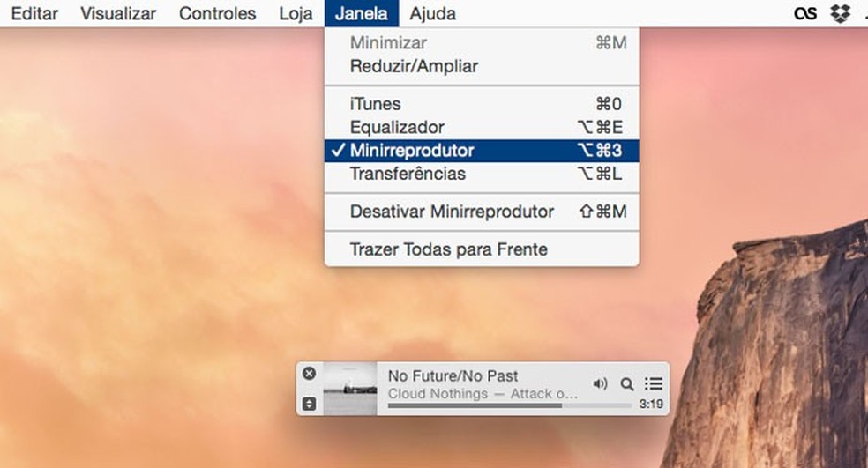Select iTunes window menu item
The width and height of the screenshot is (868, 468).
click(x=482, y=104)
